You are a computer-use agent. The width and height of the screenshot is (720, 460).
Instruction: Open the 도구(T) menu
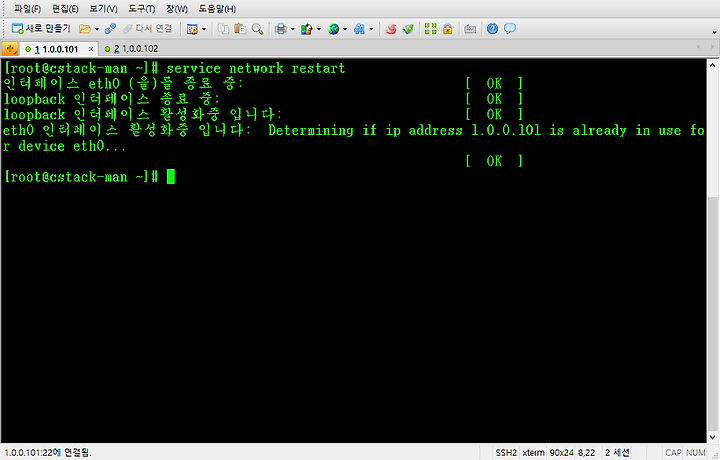(141, 9)
